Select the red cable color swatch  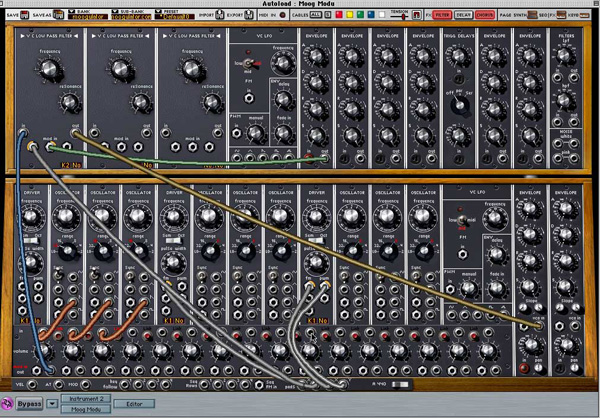(339, 15)
